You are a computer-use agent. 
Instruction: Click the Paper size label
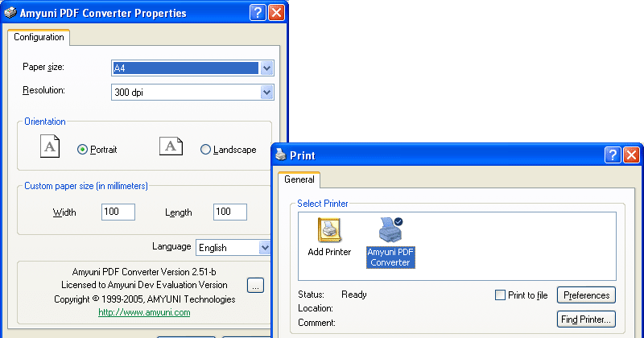pyautogui.click(x=43, y=67)
